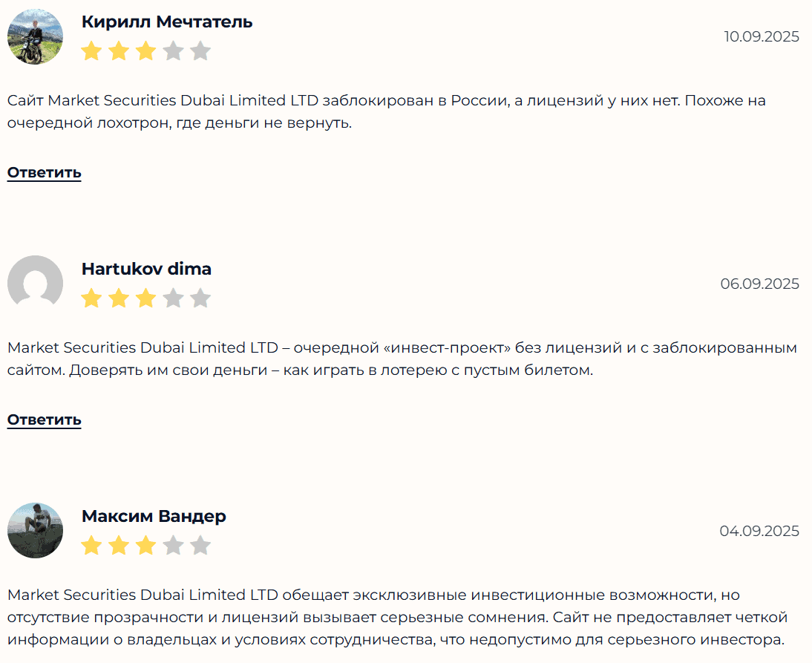Click the 04.09.2025 review date

point(759,531)
